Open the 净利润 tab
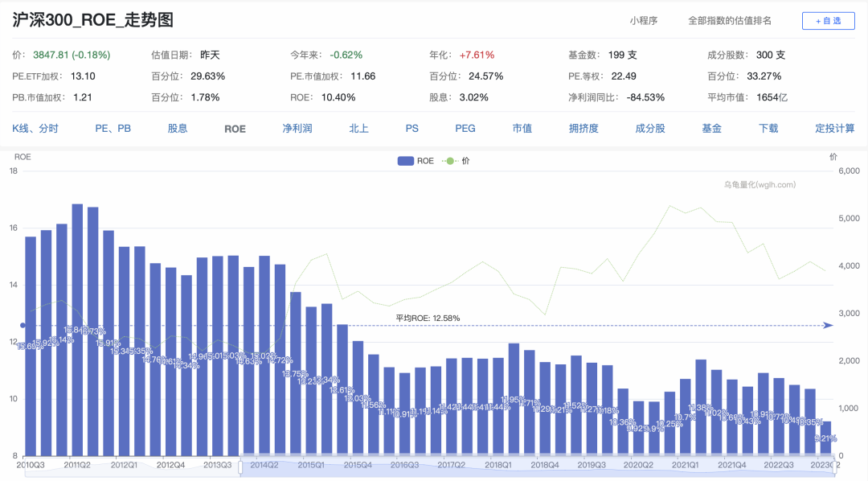 (x=297, y=129)
